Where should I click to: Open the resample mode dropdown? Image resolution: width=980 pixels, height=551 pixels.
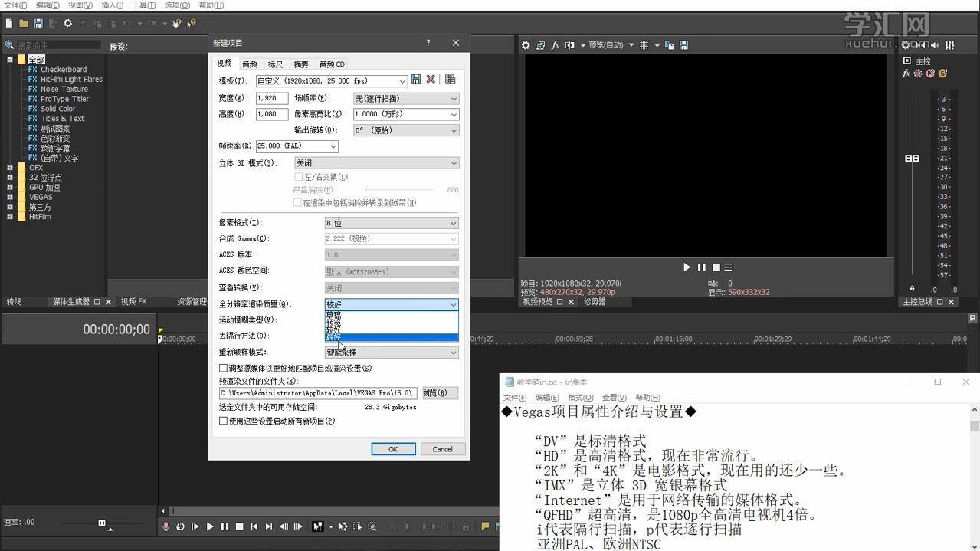click(392, 353)
